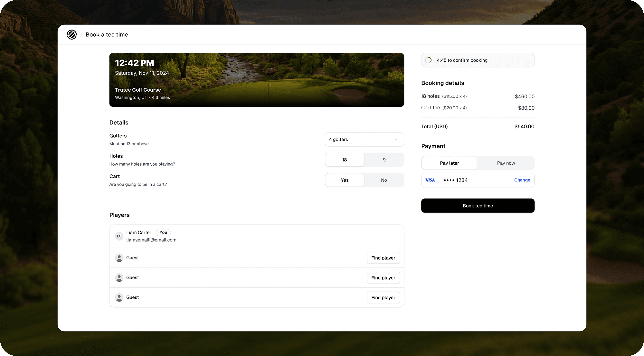The width and height of the screenshot is (644, 356).
Task: Click the golfers dropdown chevron arrow
Action: coord(396,140)
